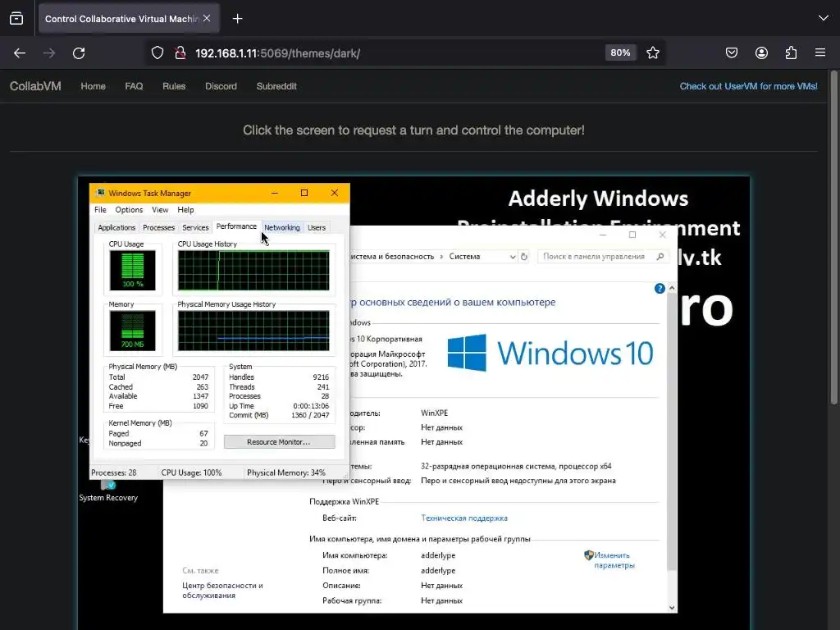840x630 pixels.
Task: Close the Control Collaborative Virtual Machine tab
Action: tap(207, 18)
